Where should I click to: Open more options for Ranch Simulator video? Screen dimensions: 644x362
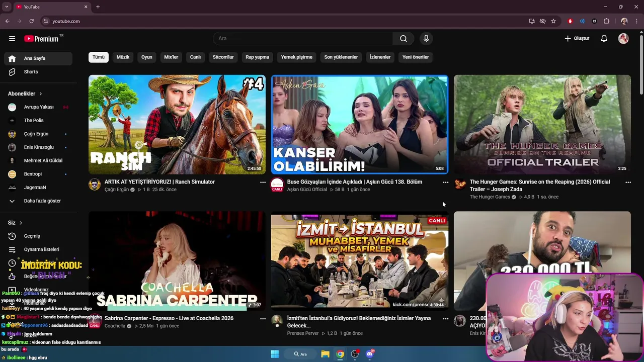pyautogui.click(x=263, y=183)
